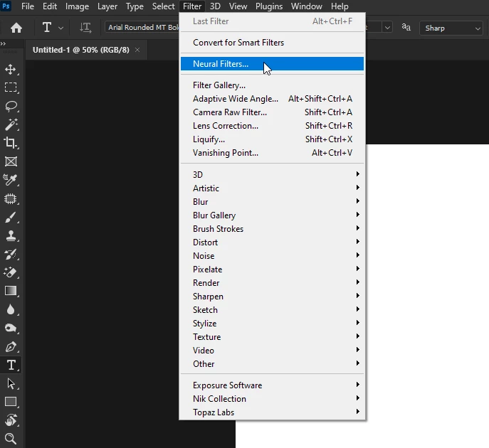
Task: Expand the Video submenu
Action: click(x=272, y=351)
